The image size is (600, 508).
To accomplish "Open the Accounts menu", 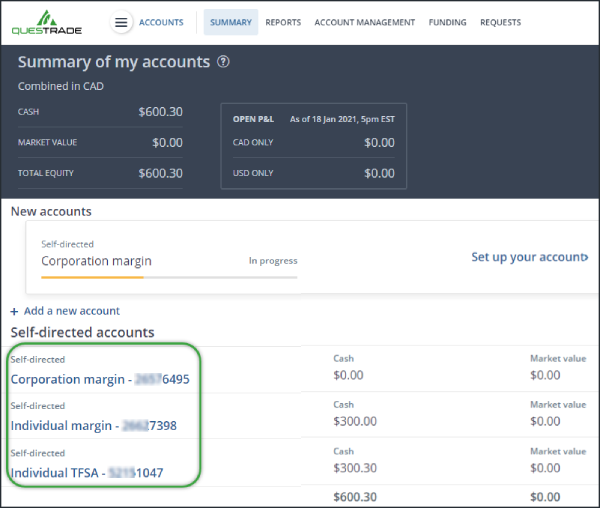I will point(161,22).
